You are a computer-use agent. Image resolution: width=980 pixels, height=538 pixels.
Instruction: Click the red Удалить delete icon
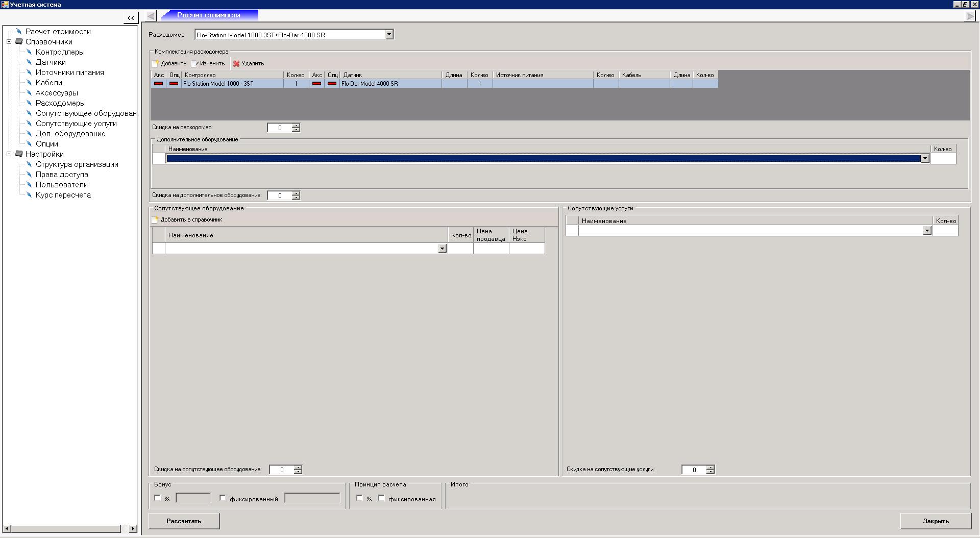click(236, 64)
